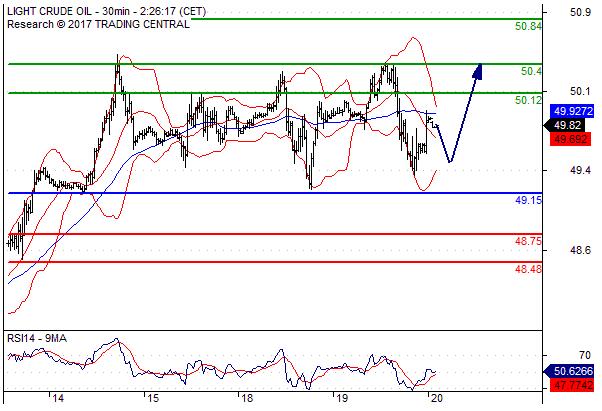Click the black 49.82 current price tag
The width and height of the screenshot is (602, 411).
(564, 125)
